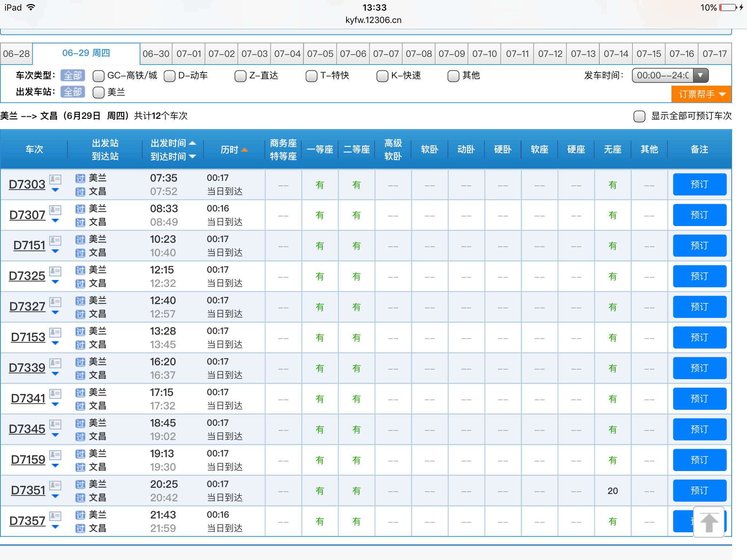Check the T-特快 train type box
The image size is (747, 560).
(311, 76)
